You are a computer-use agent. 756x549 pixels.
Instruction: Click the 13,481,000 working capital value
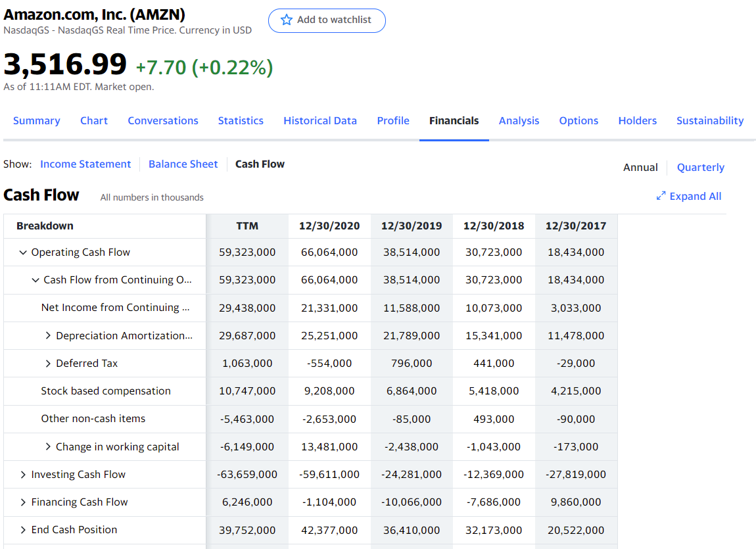pyautogui.click(x=329, y=447)
